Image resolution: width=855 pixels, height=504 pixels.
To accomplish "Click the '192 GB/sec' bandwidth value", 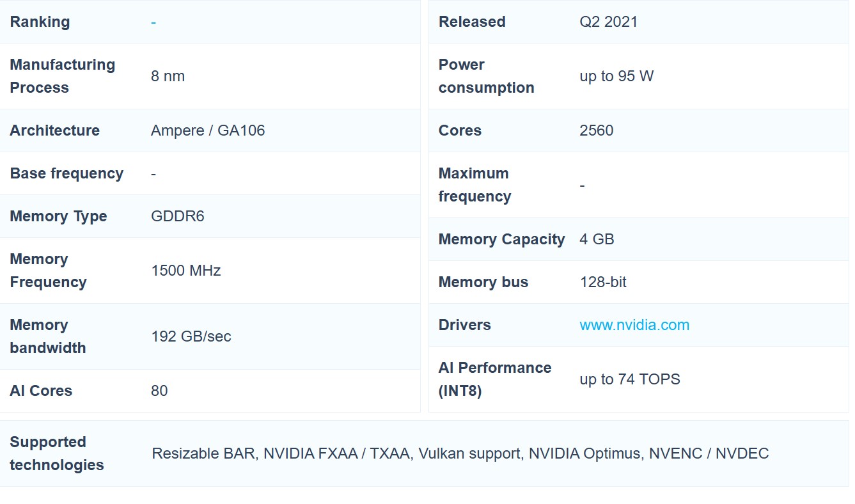I will pyautogui.click(x=191, y=336).
